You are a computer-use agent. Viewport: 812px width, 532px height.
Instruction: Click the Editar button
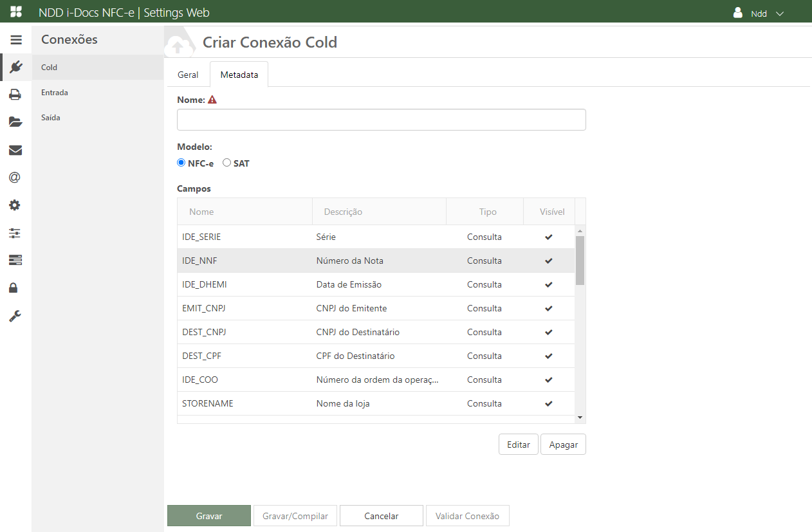point(518,445)
